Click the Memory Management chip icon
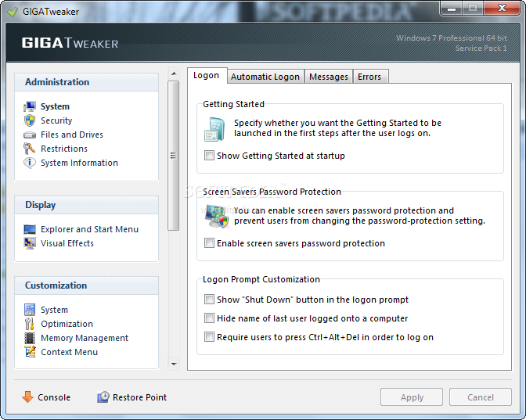 30,338
